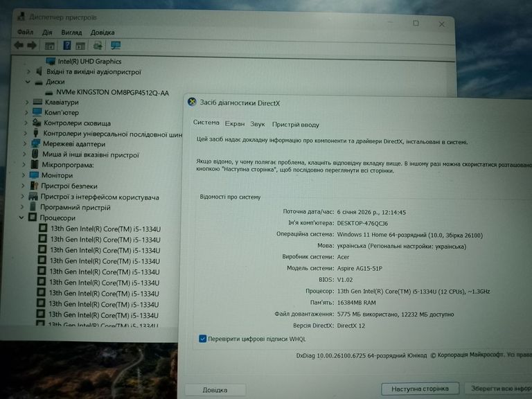The width and height of the screenshot is (532, 399).
Task: Click the Програмний пристрій category icon
Action: 33,206
